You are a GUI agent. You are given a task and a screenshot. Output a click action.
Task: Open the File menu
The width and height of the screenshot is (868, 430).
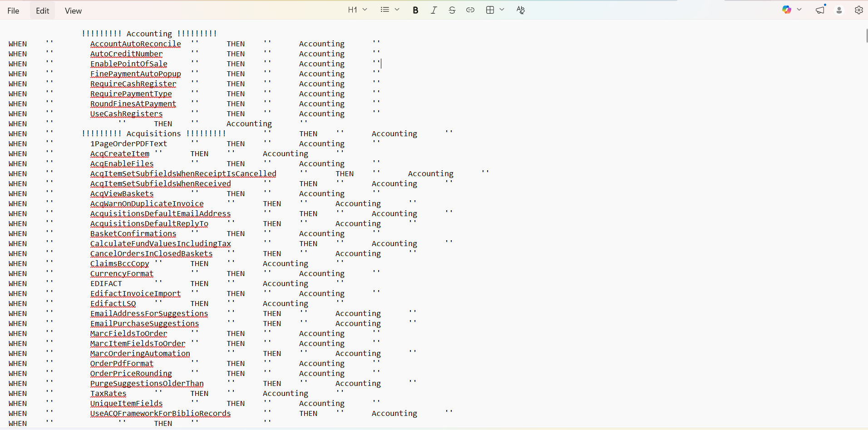pos(14,10)
